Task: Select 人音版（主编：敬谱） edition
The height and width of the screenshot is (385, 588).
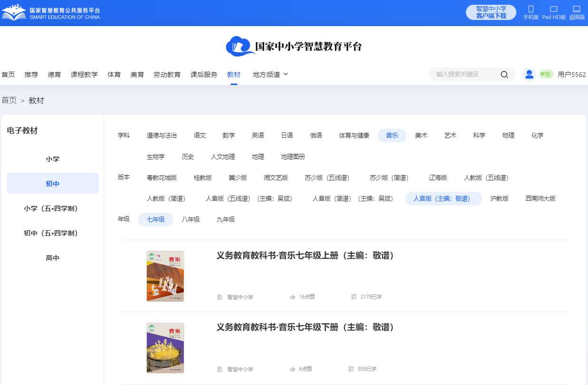Action: pos(444,198)
